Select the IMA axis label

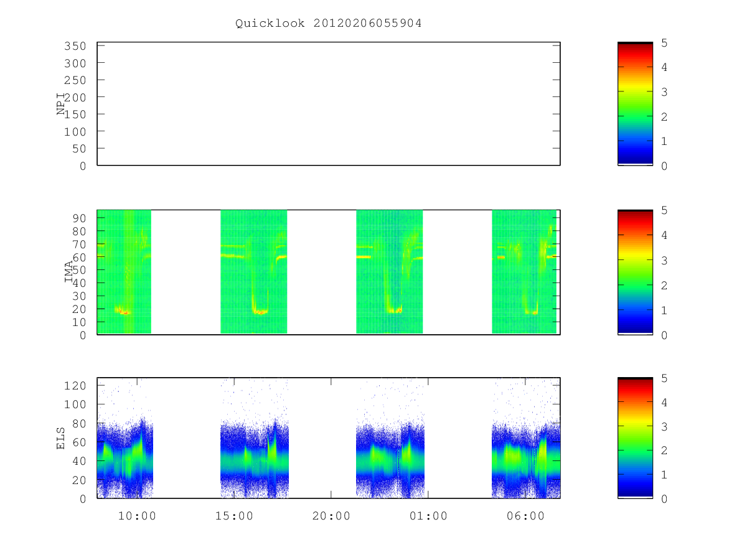69,272
